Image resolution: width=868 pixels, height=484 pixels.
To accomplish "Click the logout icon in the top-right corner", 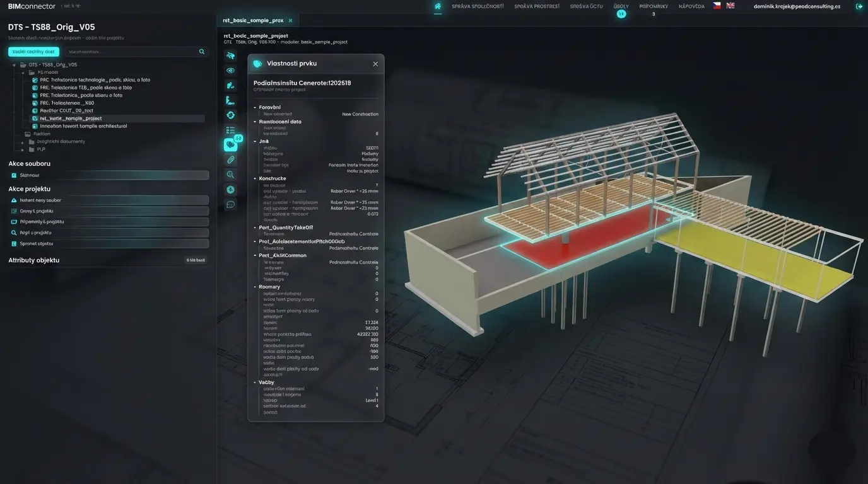I will pos(859,6).
